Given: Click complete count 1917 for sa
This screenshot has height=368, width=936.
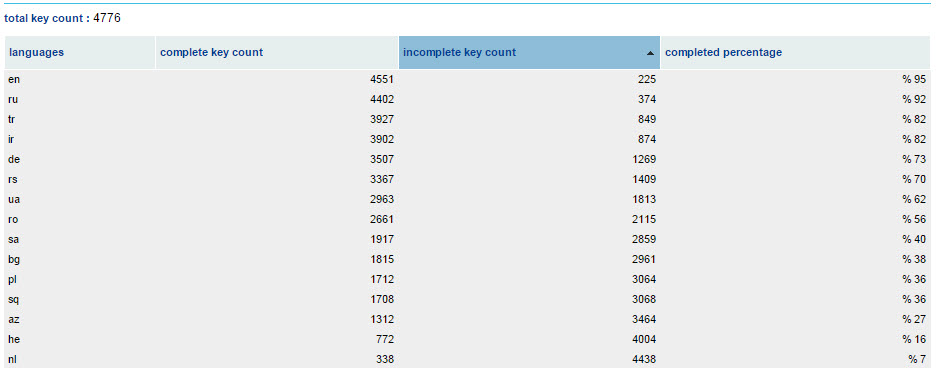Looking at the screenshot, I should 277,240.
